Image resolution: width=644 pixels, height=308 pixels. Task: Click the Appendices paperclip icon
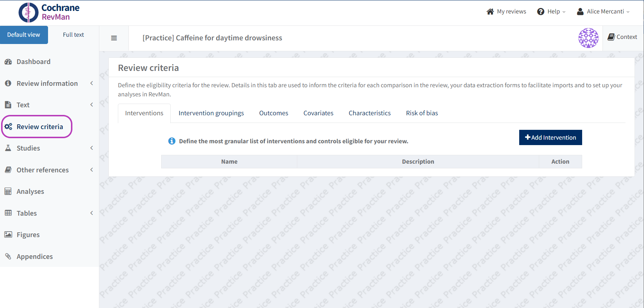[8, 256]
